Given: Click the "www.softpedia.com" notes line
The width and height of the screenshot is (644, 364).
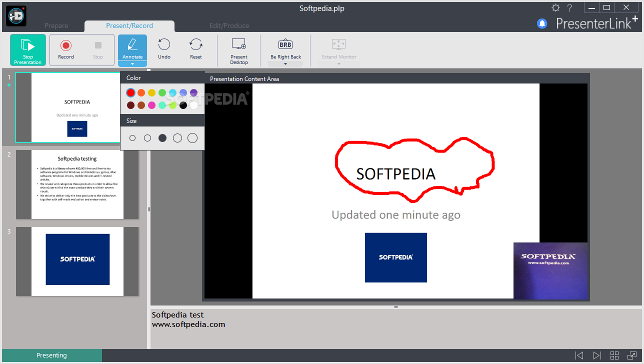Looking at the screenshot, I should [188, 324].
